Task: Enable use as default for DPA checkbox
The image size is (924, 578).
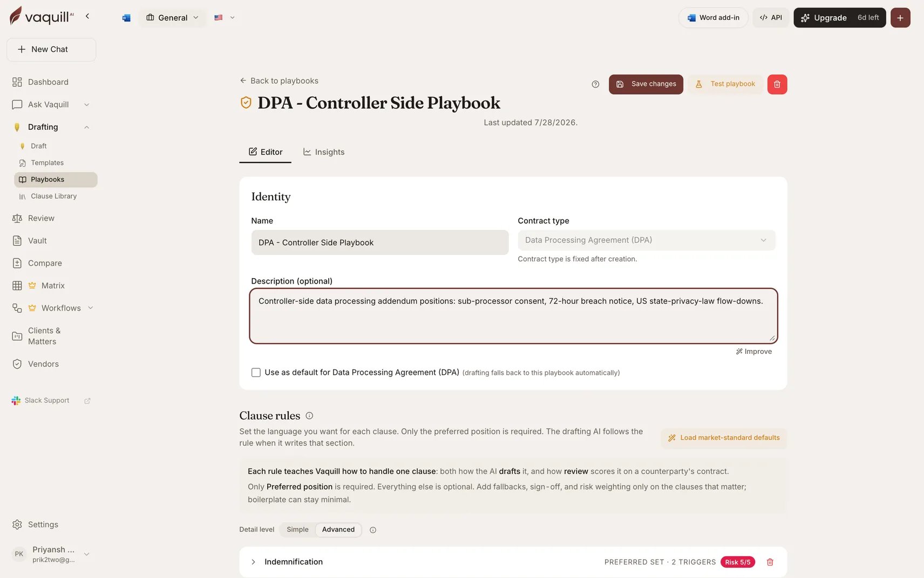Action: 256,373
